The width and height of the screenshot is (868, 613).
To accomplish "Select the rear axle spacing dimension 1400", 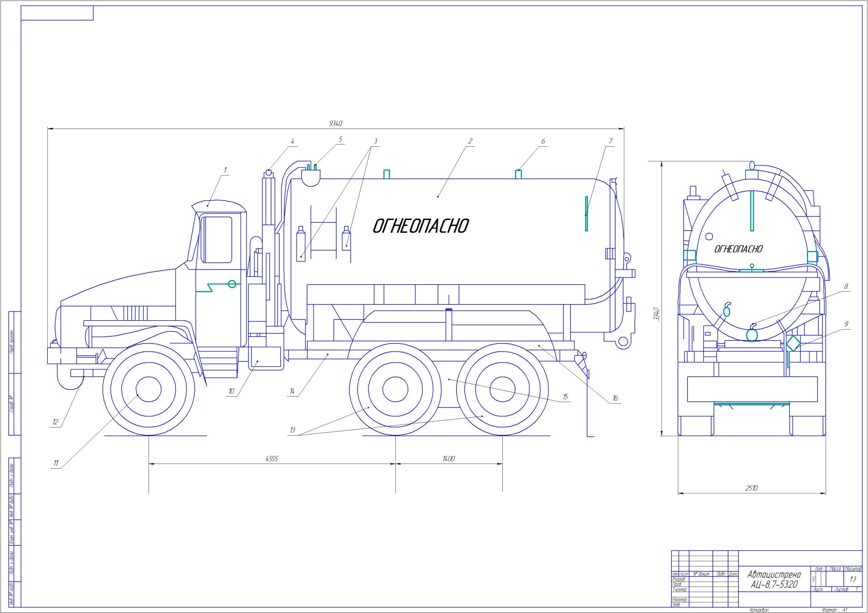I will coord(448,458).
